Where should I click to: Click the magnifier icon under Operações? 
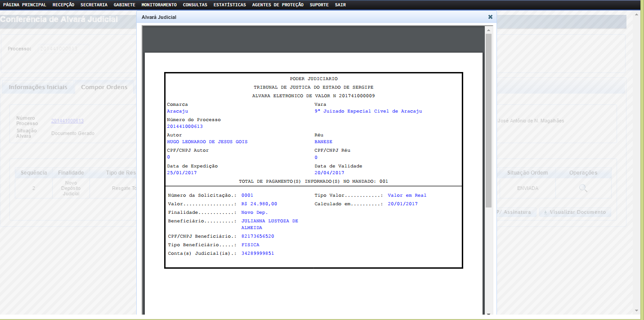(583, 188)
